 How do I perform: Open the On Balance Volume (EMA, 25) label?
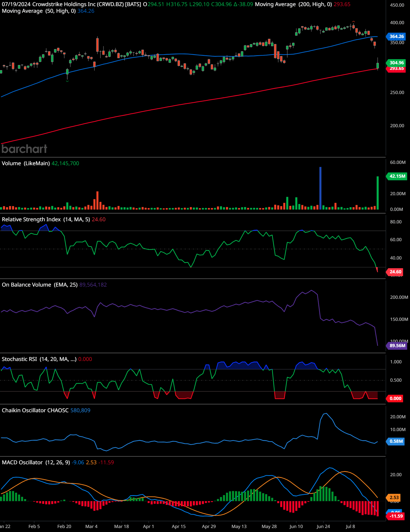pyautogui.click(x=40, y=285)
